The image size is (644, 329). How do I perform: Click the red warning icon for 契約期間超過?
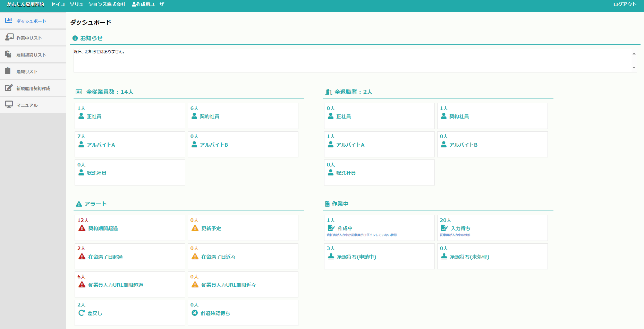pos(82,228)
